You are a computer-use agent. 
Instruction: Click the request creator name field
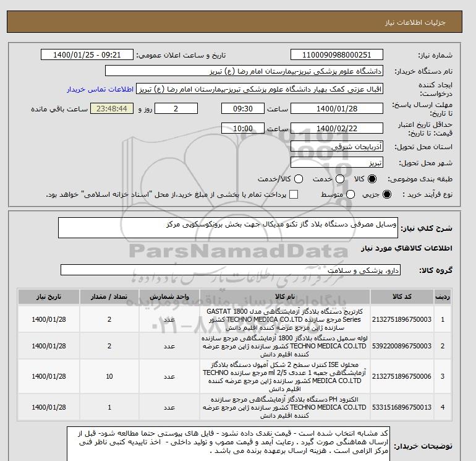260,89
